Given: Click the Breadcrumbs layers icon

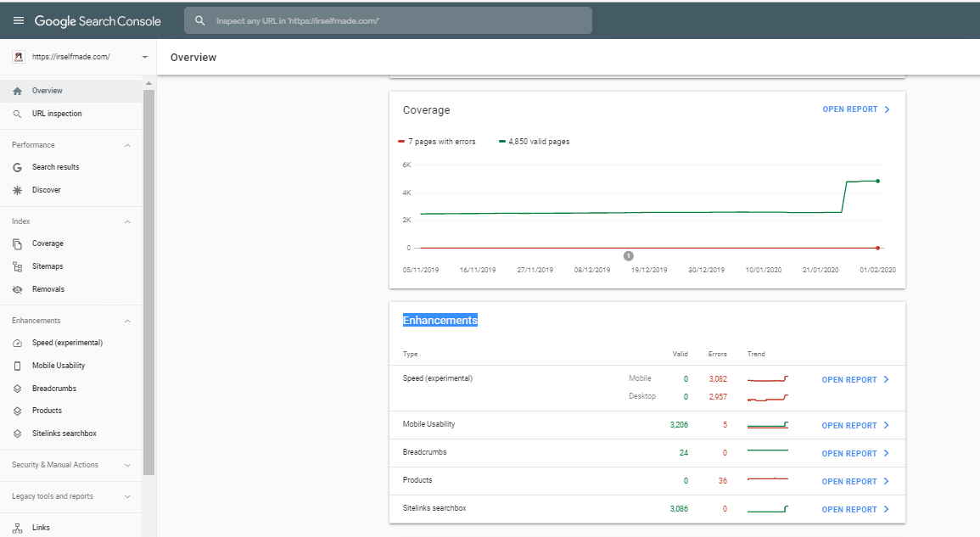Looking at the screenshot, I should pos(18,389).
